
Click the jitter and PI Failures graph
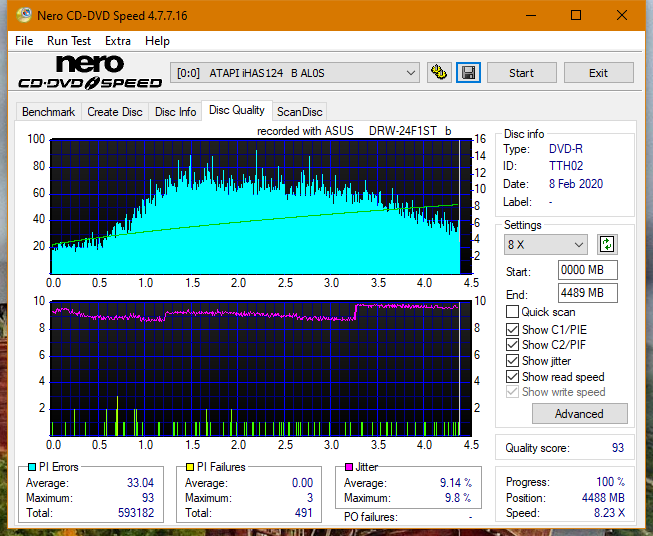pos(261,368)
